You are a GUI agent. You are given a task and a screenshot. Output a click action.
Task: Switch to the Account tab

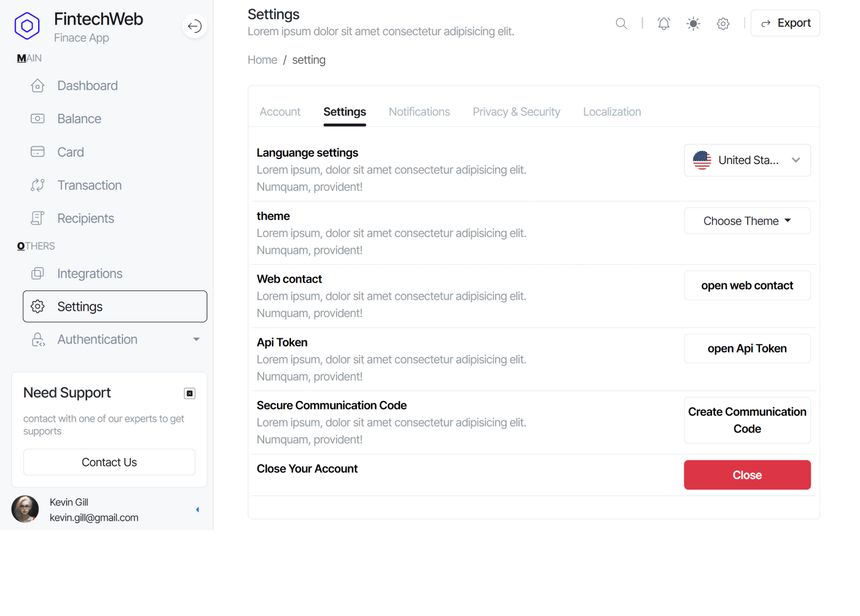(x=280, y=112)
